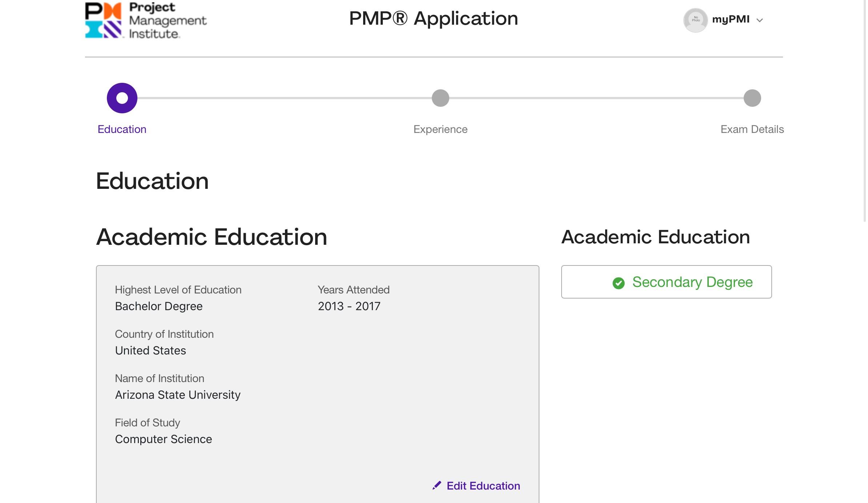Screen dimensions: 868x503
Task: Click the PMP® Application page title
Action: pyautogui.click(x=433, y=18)
